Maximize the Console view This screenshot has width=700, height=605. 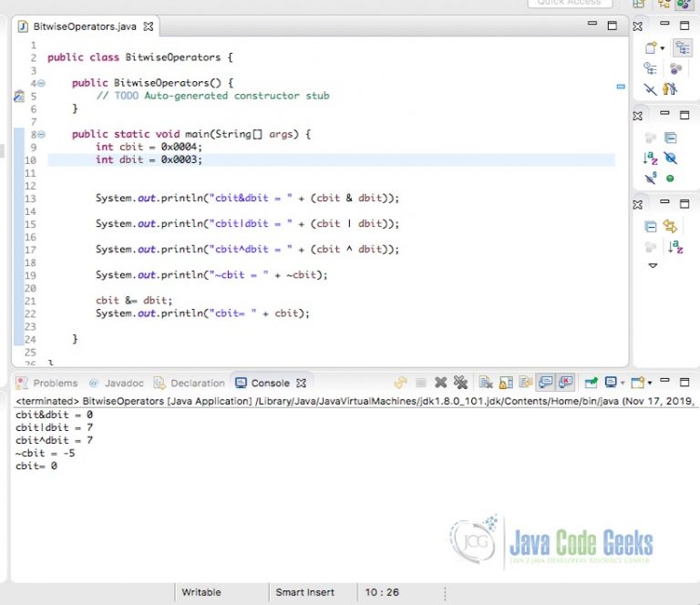685,382
